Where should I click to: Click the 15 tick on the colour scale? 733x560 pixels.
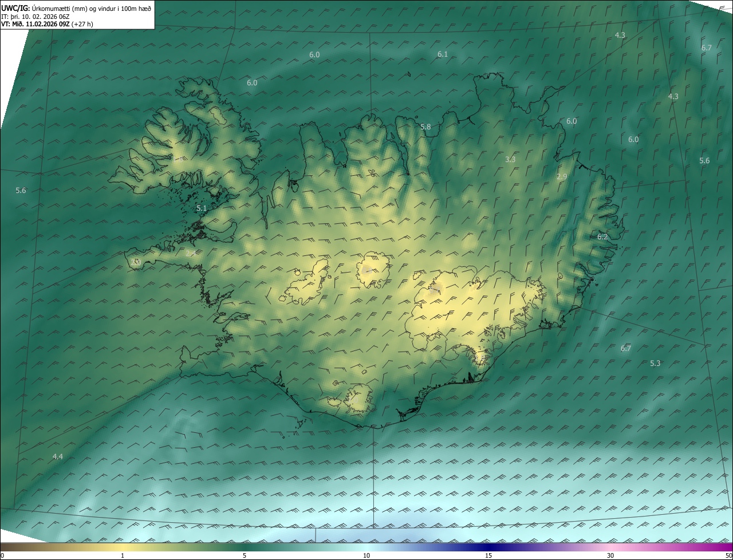488,556
